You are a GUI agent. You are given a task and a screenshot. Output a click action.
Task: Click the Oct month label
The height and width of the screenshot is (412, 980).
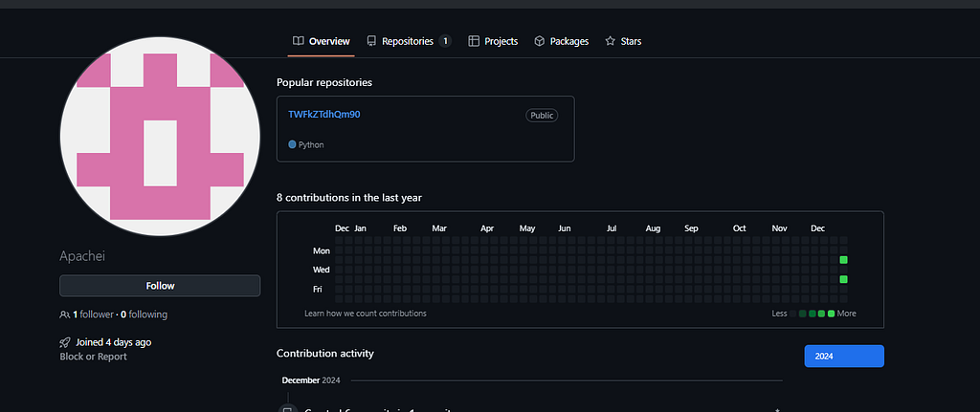pyautogui.click(x=740, y=228)
